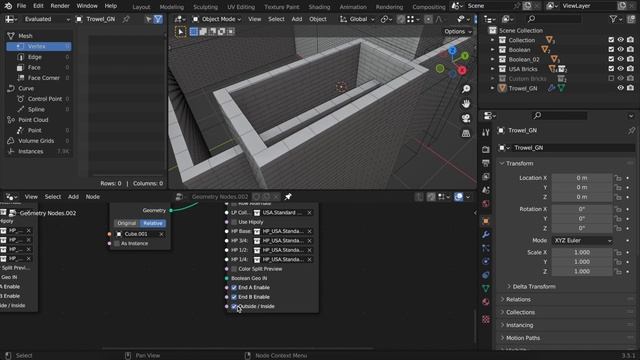Open the Global orientation dropdown

(x=357, y=19)
